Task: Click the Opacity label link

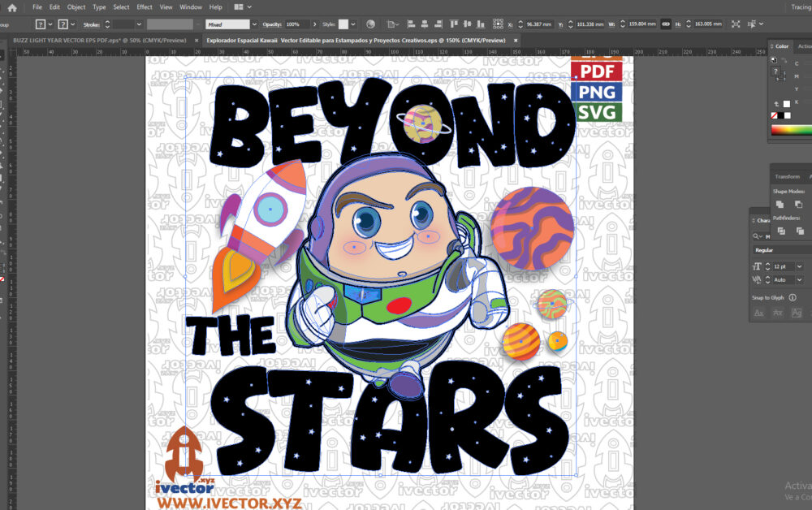Action: [272, 24]
